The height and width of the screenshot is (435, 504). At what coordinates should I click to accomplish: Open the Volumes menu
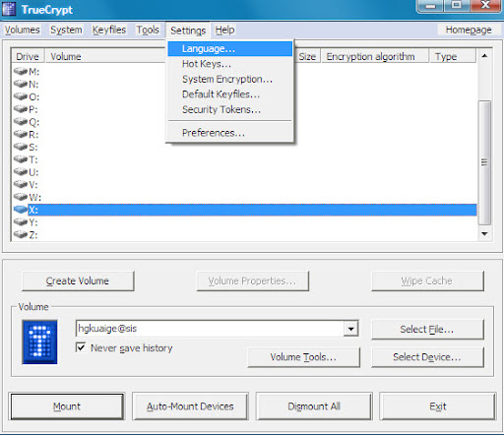click(x=22, y=30)
